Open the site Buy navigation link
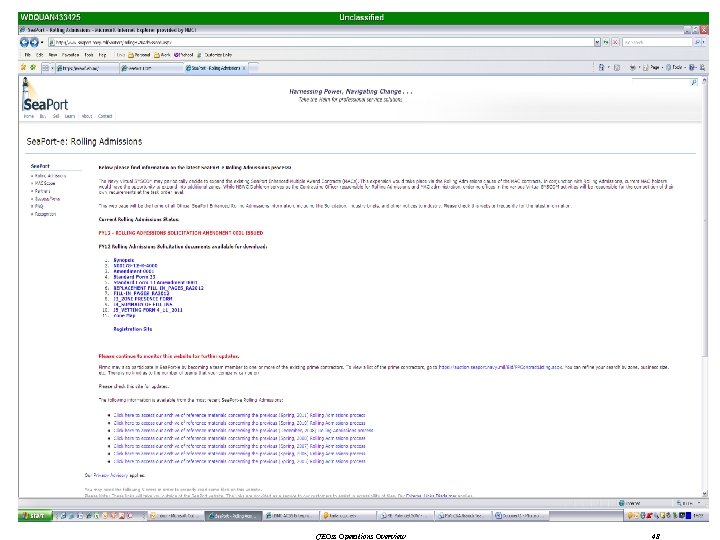The image size is (720, 540). click(43, 116)
